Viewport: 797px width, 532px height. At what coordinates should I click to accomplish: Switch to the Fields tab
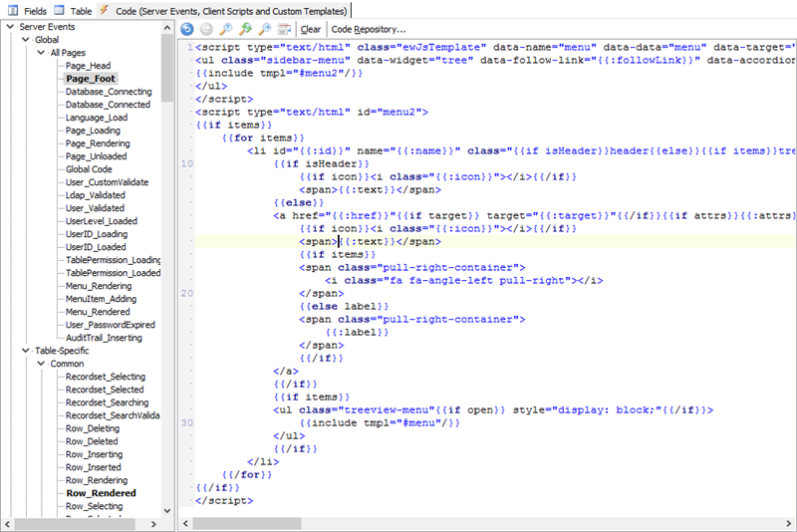[35, 11]
